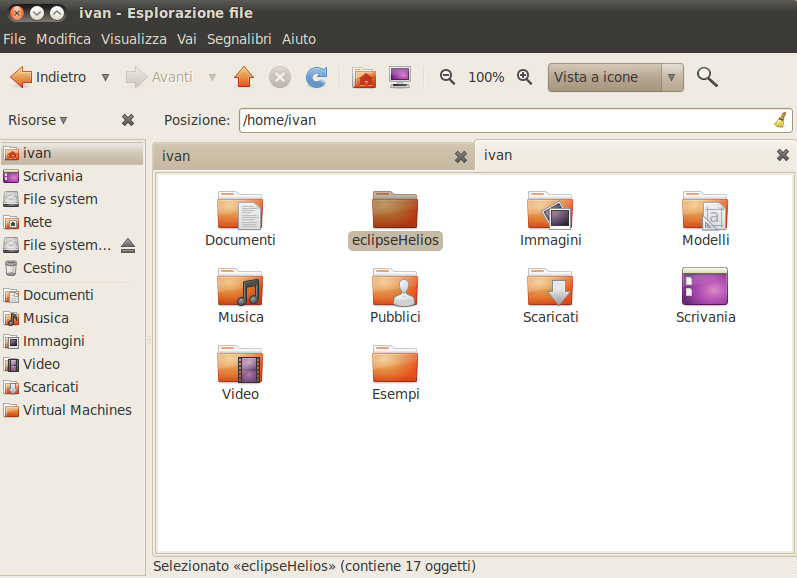This screenshot has width=797, height=578.
Task: Select the Documenti folder icon
Action: click(x=240, y=210)
